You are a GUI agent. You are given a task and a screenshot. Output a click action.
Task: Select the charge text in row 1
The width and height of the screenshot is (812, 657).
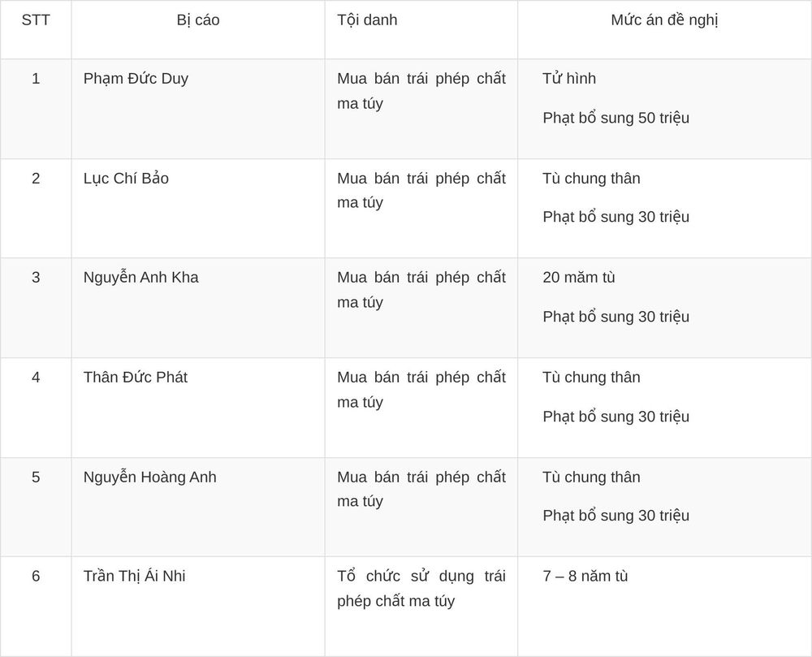(421, 91)
